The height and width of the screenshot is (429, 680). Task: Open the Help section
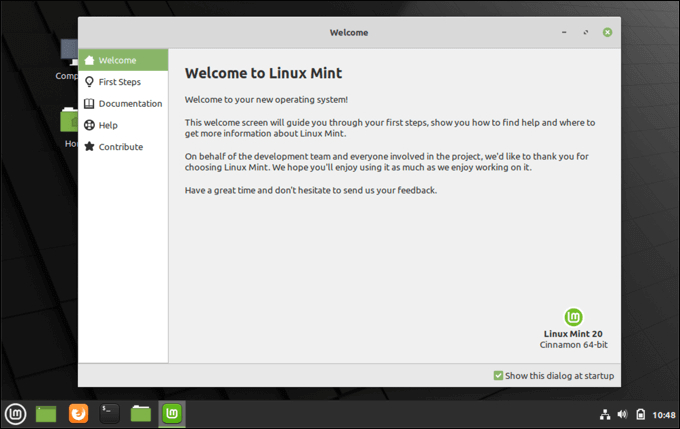123,125
